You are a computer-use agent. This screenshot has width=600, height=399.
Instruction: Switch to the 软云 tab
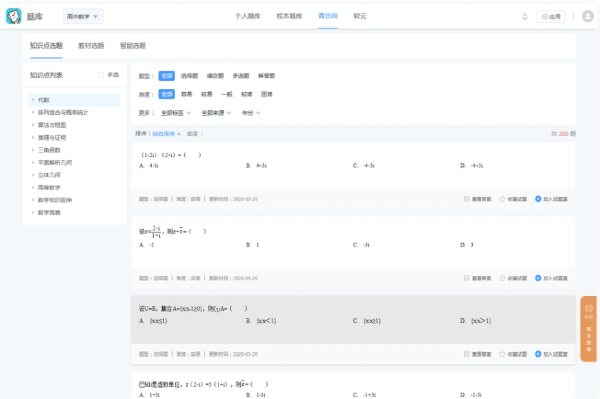tap(360, 16)
